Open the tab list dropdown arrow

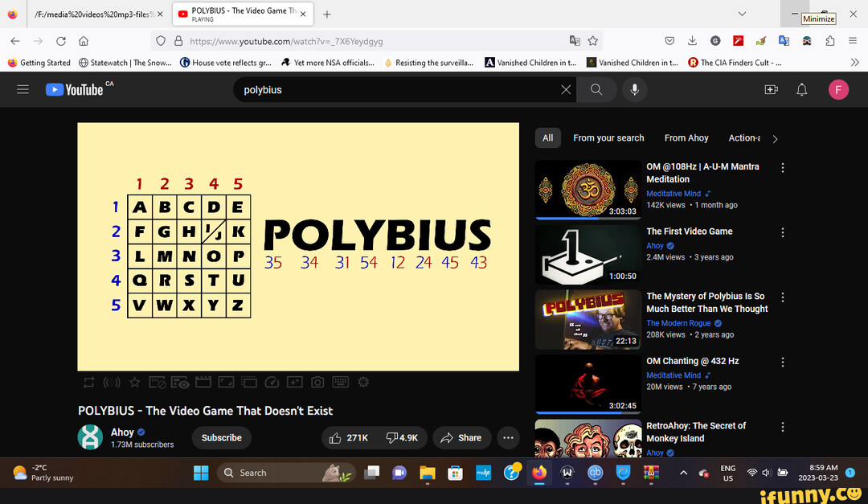coord(740,14)
